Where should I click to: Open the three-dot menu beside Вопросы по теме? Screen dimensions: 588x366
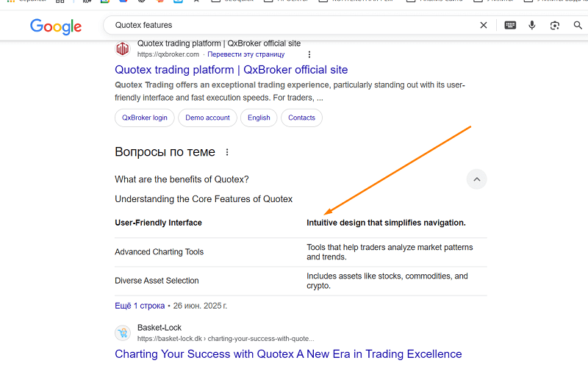pos(227,152)
